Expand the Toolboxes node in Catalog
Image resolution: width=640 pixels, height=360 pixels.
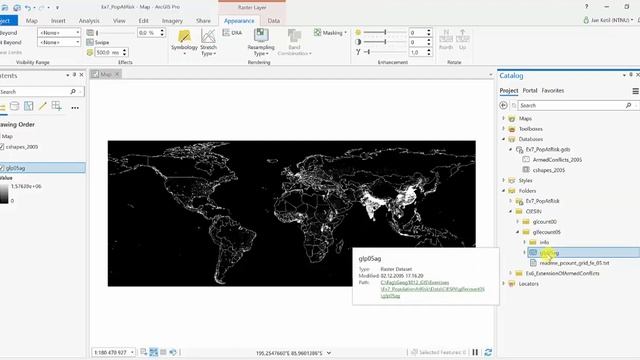(503, 129)
